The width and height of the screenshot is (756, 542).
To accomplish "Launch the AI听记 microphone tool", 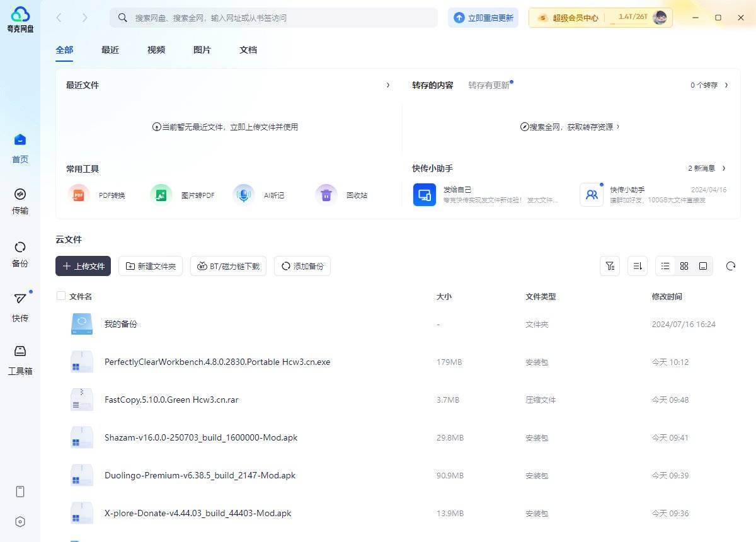I will (x=243, y=195).
